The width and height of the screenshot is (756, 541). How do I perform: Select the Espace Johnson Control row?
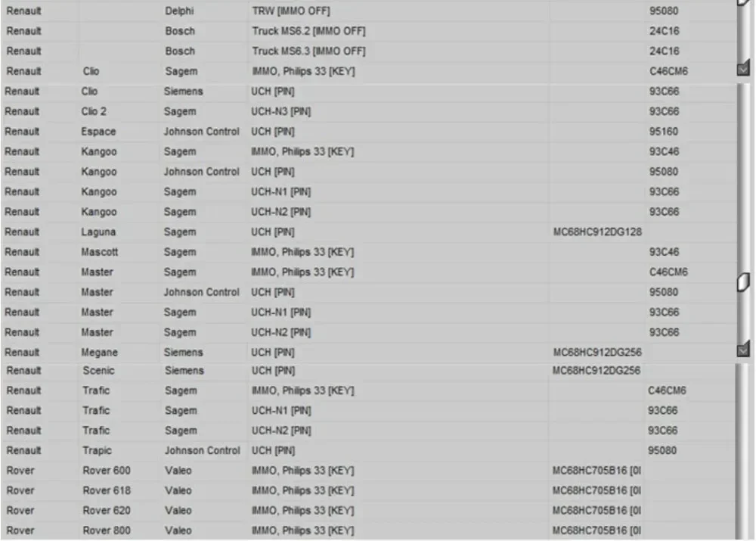[x=368, y=132]
